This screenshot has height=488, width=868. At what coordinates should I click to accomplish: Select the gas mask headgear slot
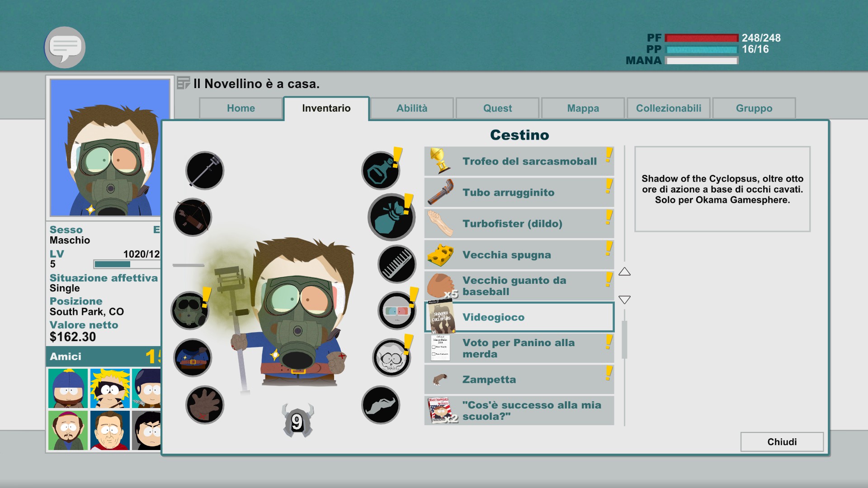tap(190, 310)
